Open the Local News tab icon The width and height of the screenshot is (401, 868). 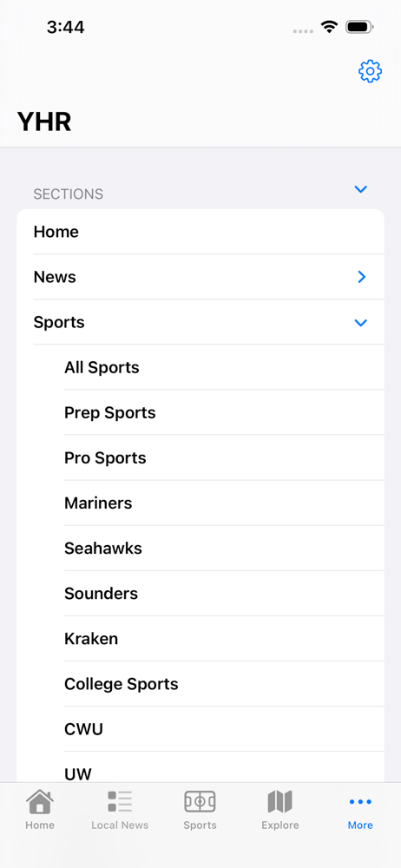click(120, 801)
